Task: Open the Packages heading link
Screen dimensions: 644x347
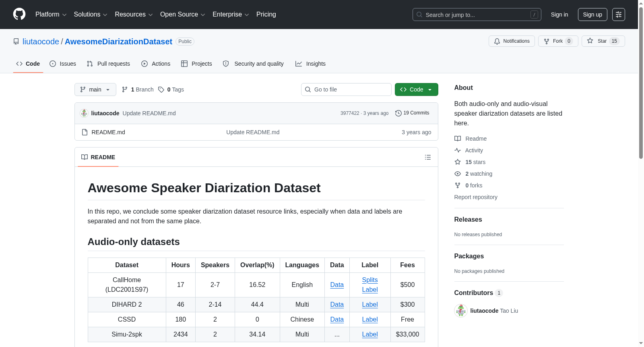Action: pyautogui.click(x=469, y=256)
